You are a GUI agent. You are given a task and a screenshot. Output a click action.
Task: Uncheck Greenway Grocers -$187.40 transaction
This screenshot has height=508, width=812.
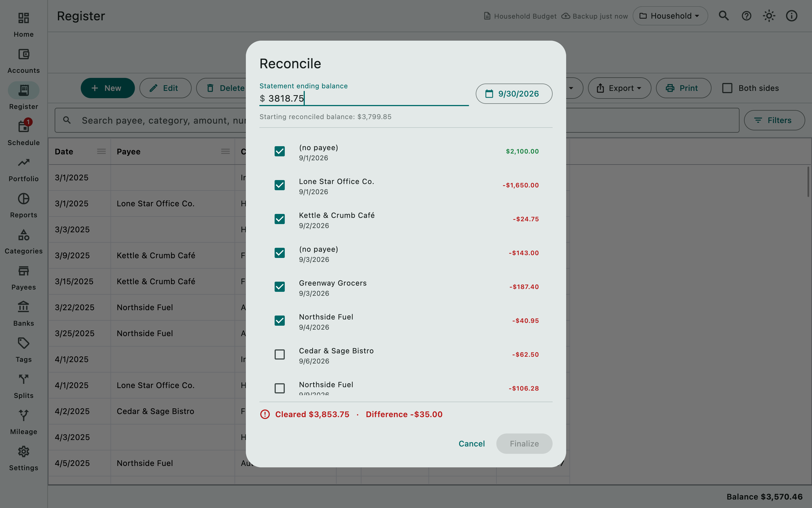[279, 286]
